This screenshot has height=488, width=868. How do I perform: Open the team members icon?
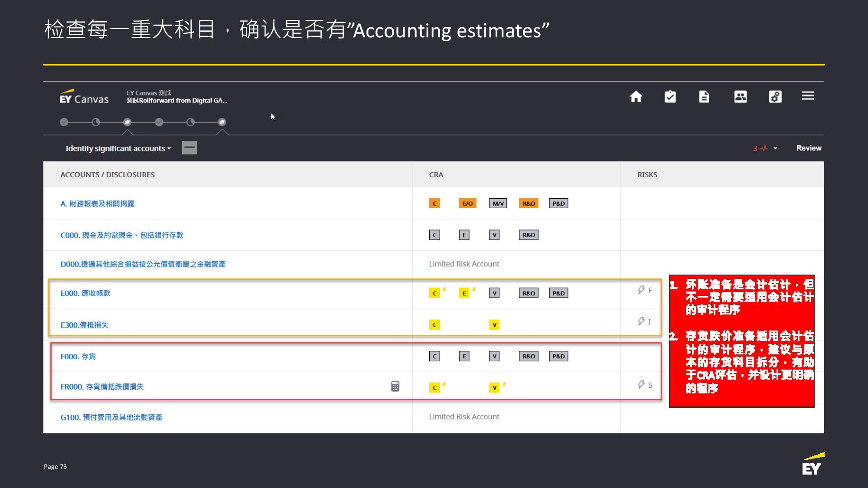pos(740,96)
